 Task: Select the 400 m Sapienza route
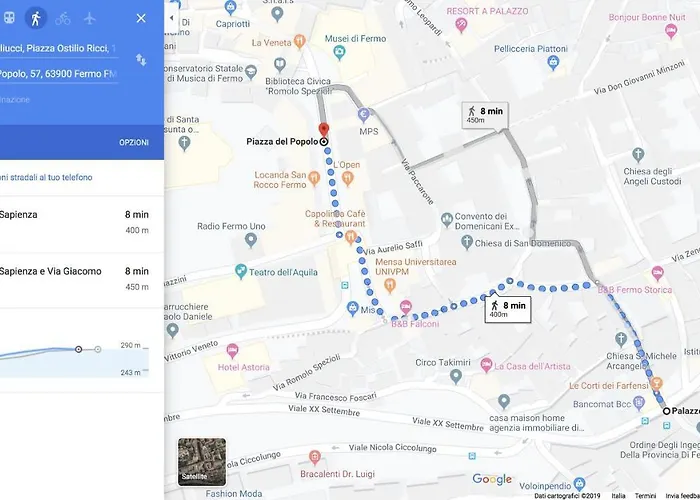coord(74,222)
